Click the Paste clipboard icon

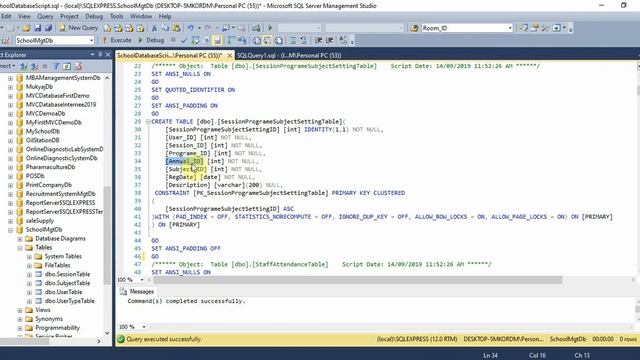pyautogui.click(x=176, y=28)
